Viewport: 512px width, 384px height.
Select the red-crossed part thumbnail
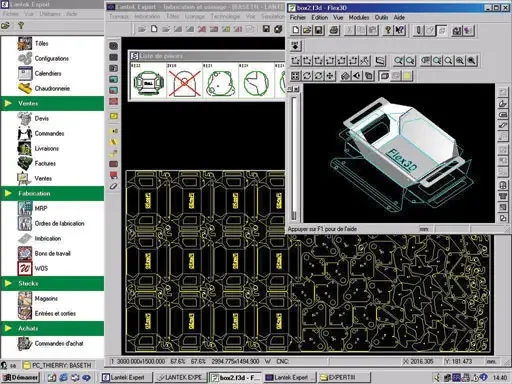click(184, 82)
